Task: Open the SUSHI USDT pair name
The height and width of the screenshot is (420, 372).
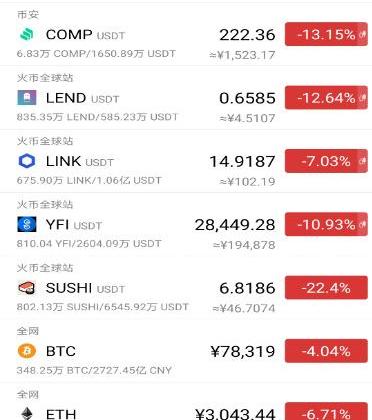Action: click(85, 288)
